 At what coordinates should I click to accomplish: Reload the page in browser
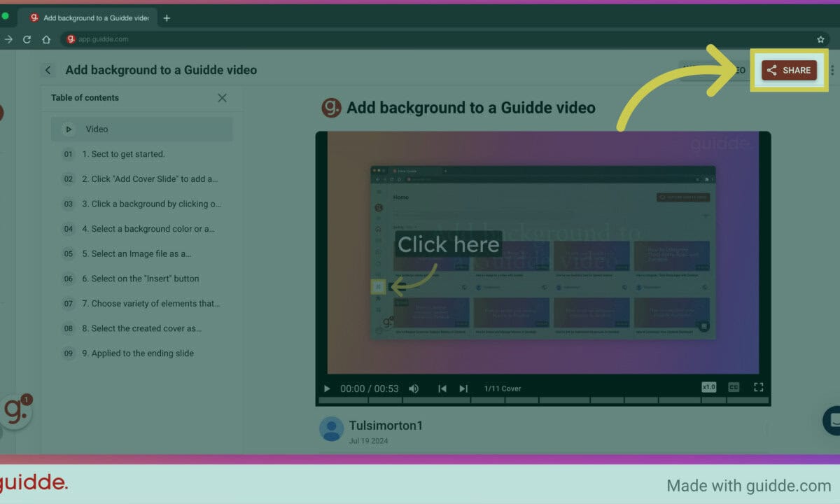coord(27,39)
